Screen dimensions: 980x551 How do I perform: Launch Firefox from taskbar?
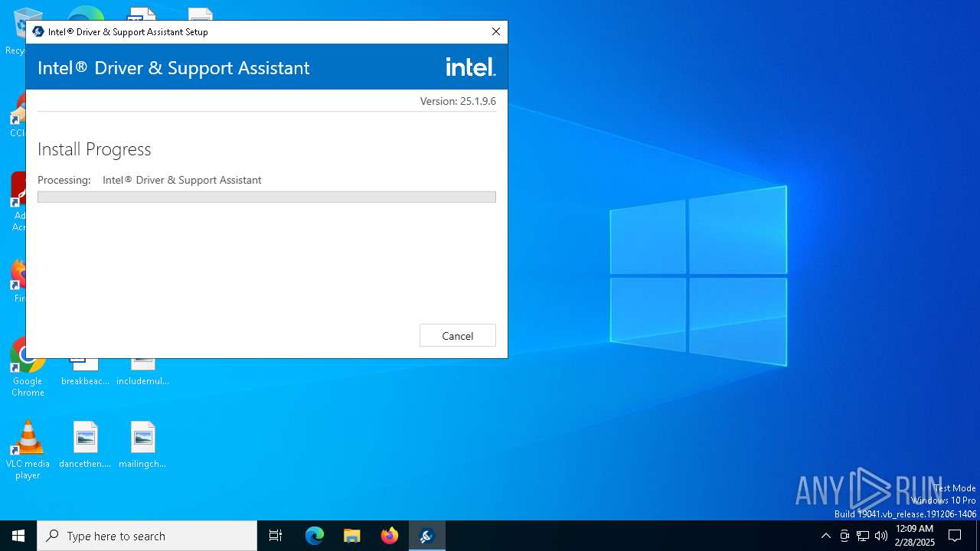[390, 536]
